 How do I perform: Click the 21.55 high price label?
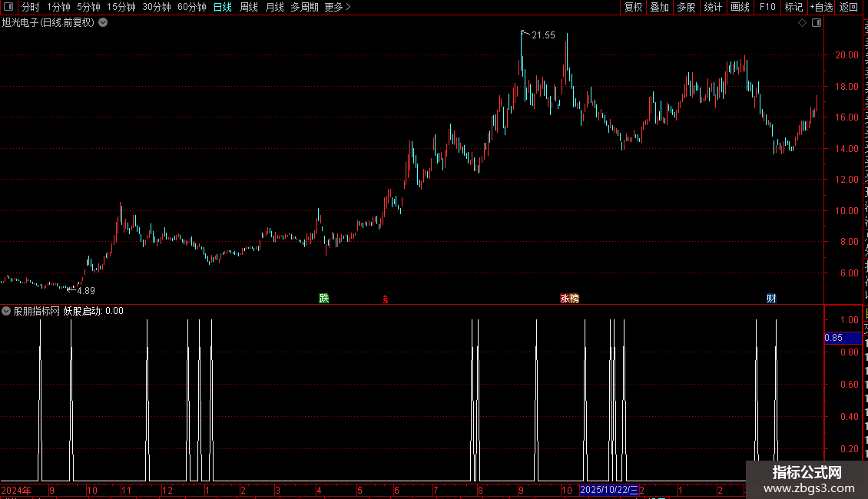543,35
